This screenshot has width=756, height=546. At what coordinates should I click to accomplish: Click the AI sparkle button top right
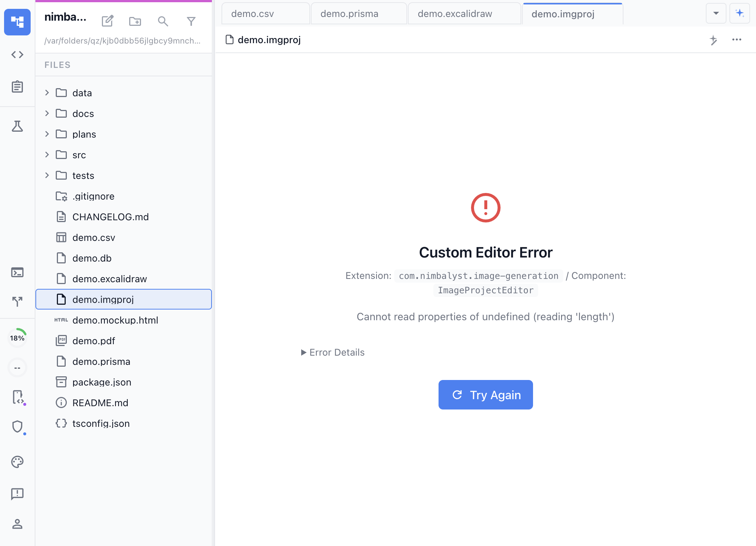pyautogui.click(x=739, y=13)
